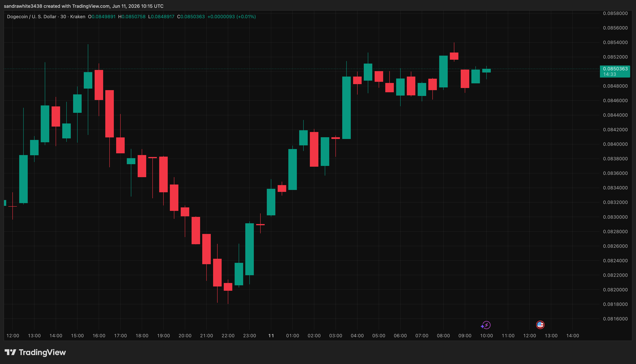Click the US flag economic event icon
636x364 pixels.
coord(540,325)
